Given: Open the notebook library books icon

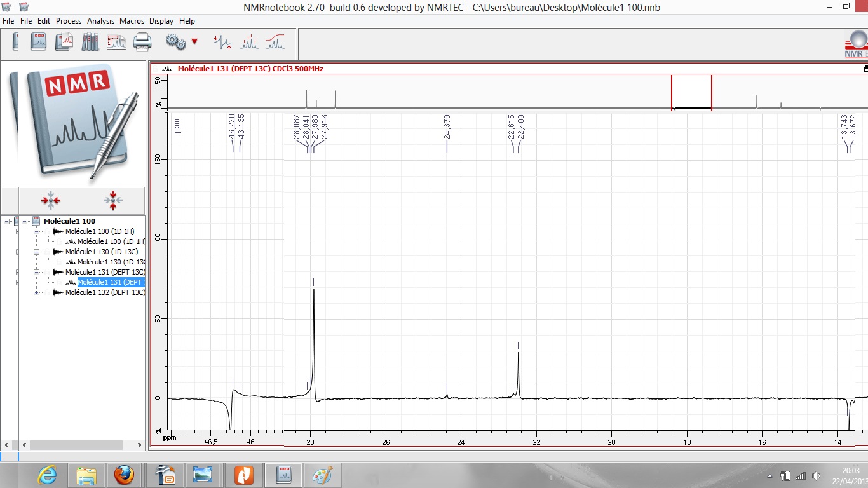Looking at the screenshot, I should click(90, 42).
